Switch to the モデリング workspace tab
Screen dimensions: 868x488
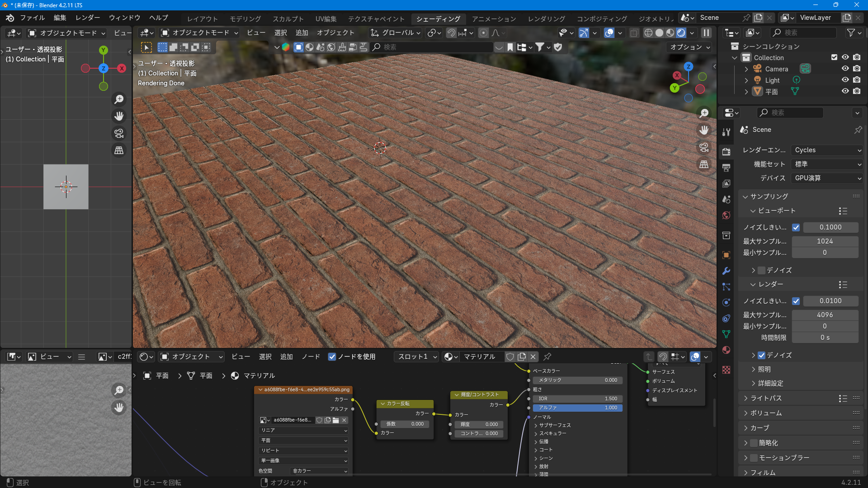pos(245,19)
